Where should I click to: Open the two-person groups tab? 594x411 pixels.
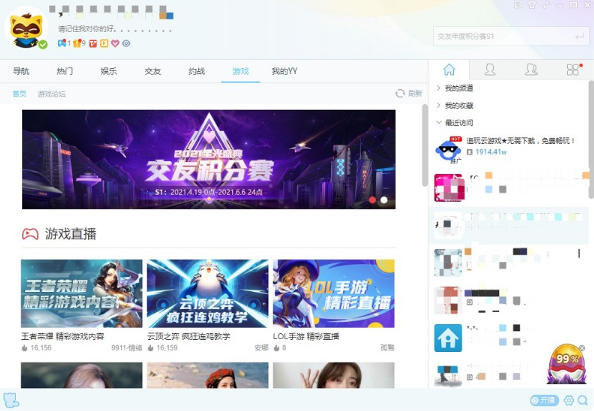[x=531, y=70]
